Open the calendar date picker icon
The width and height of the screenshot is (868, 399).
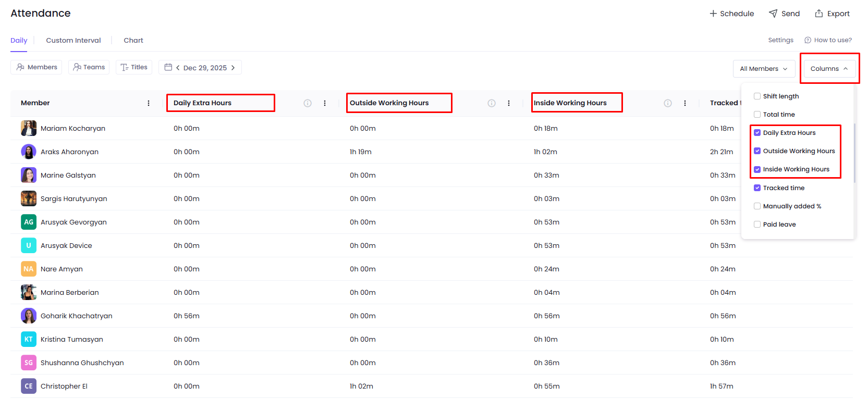point(168,67)
